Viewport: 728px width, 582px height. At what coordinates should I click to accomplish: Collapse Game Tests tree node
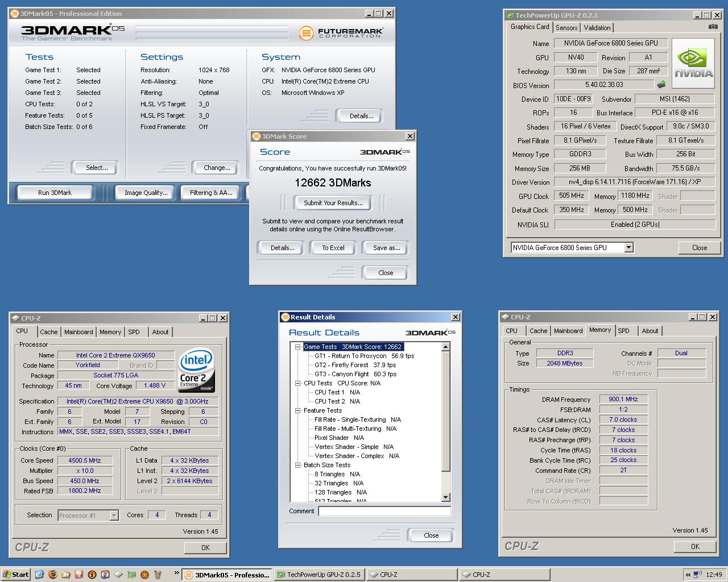[x=297, y=347]
